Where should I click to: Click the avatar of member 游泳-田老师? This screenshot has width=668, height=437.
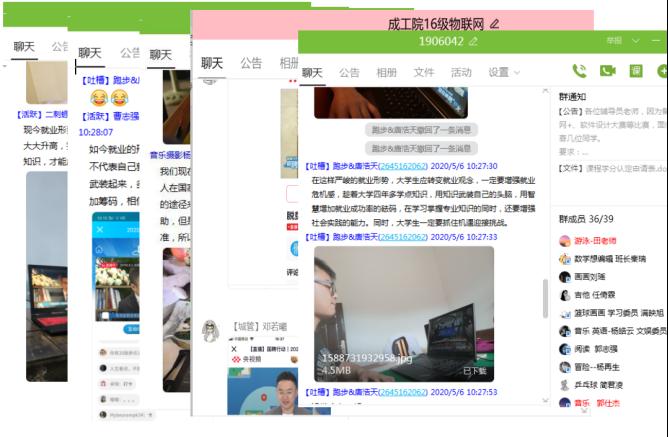point(565,241)
